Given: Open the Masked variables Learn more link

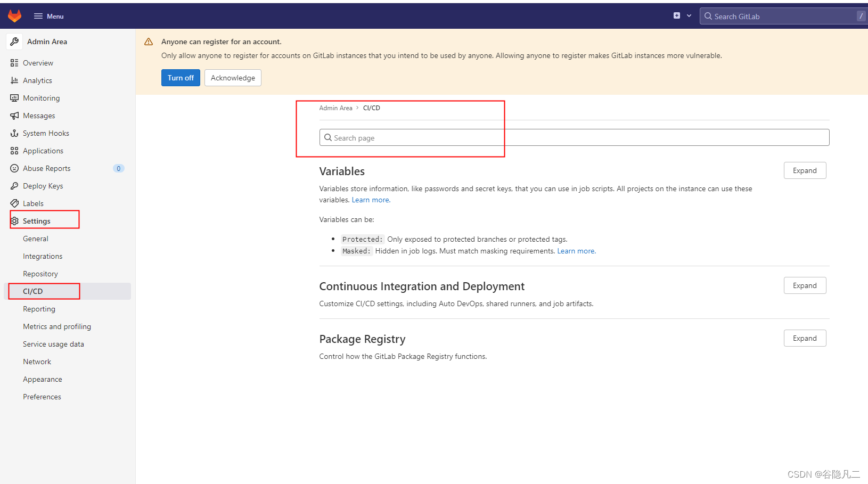Looking at the screenshot, I should tap(575, 250).
